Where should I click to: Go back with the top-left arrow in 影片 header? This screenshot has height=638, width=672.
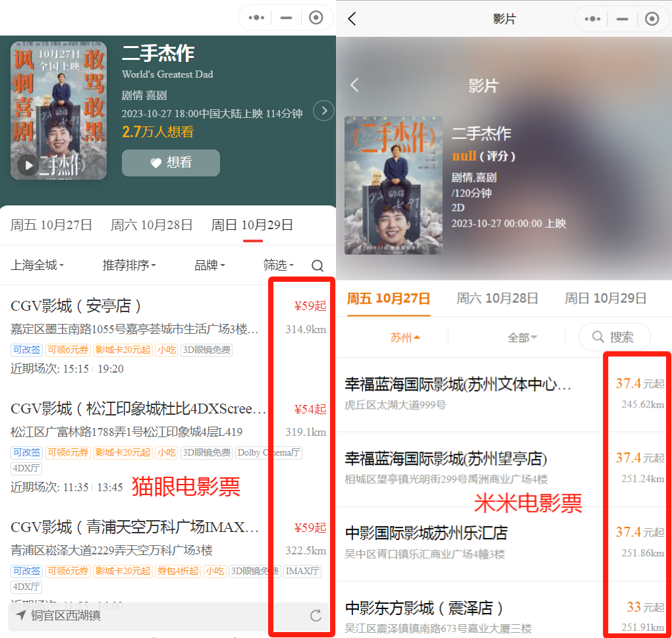tap(352, 19)
